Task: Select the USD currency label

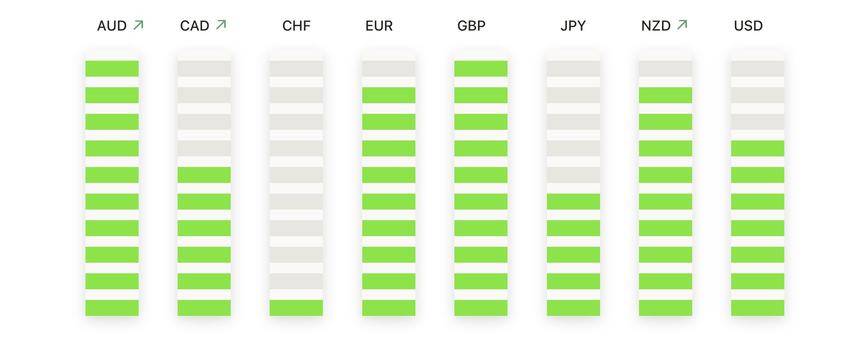Action: coord(748,26)
